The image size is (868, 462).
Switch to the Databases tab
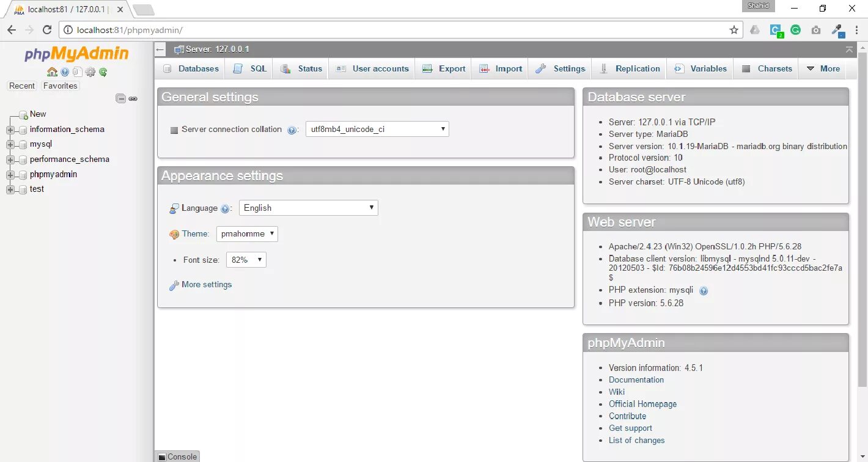tap(191, 68)
